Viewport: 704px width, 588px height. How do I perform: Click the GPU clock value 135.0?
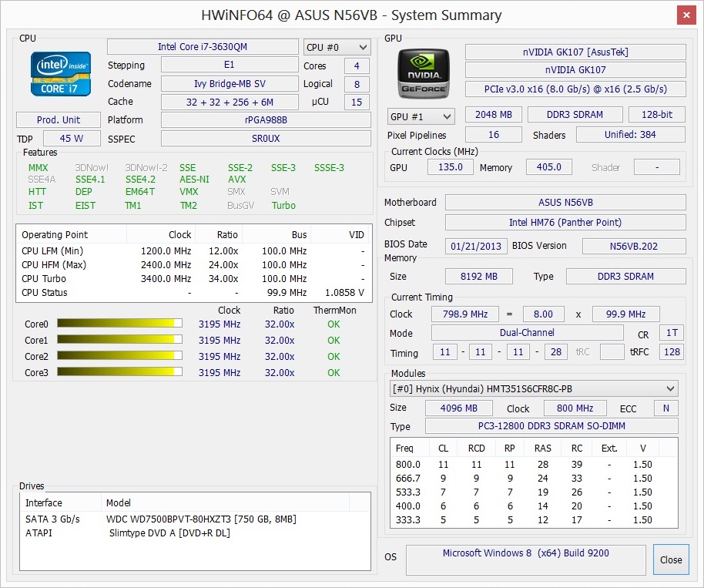451,166
